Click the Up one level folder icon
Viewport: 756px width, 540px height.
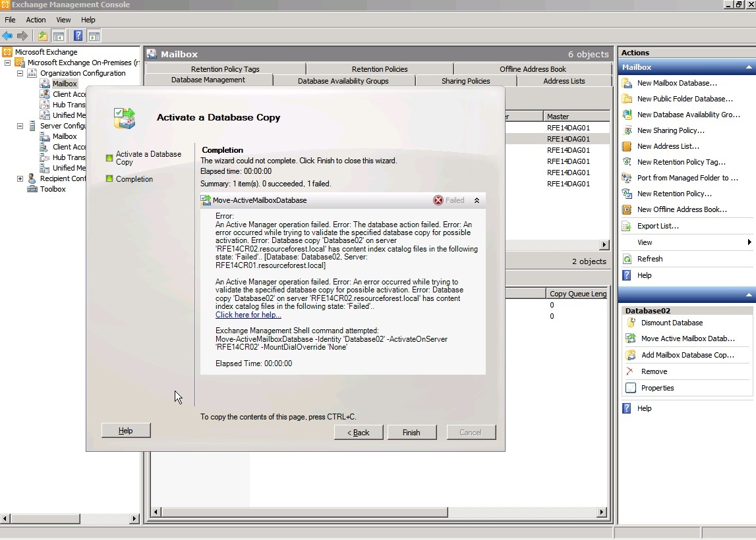click(x=43, y=36)
